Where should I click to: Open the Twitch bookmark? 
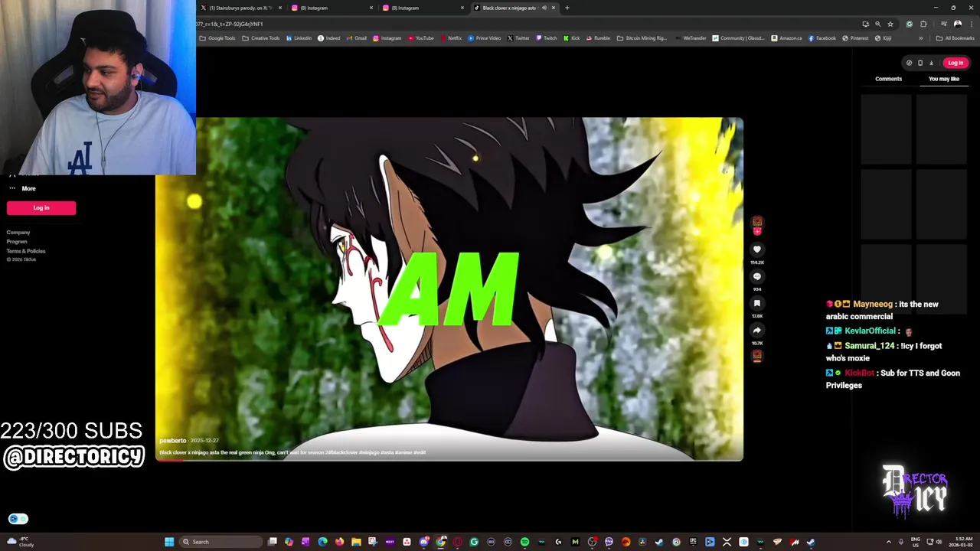(x=547, y=38)
